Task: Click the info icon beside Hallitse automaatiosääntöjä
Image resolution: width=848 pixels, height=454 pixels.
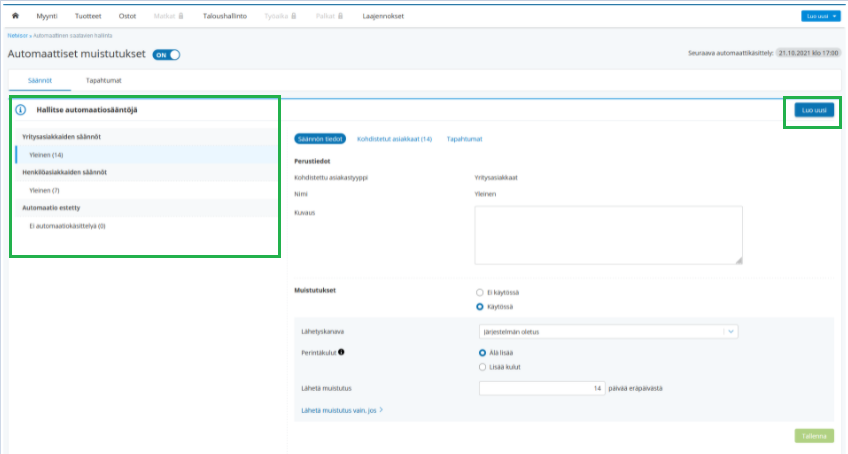Action: click(21, 110)
